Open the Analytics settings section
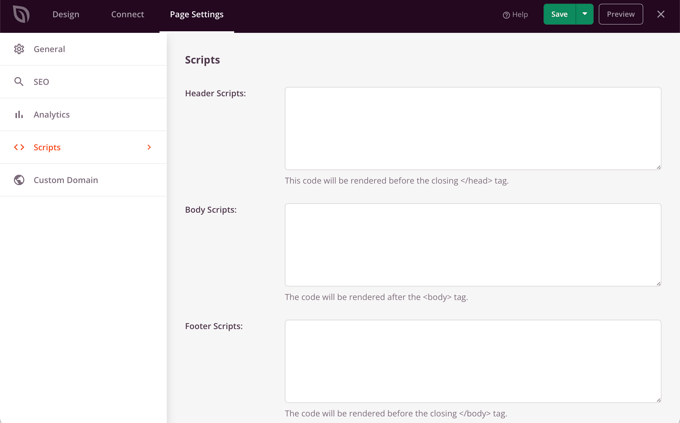Image resolution: width=680 pixels, height=423 pixels. pyautogui.click(x=52, y=115)
